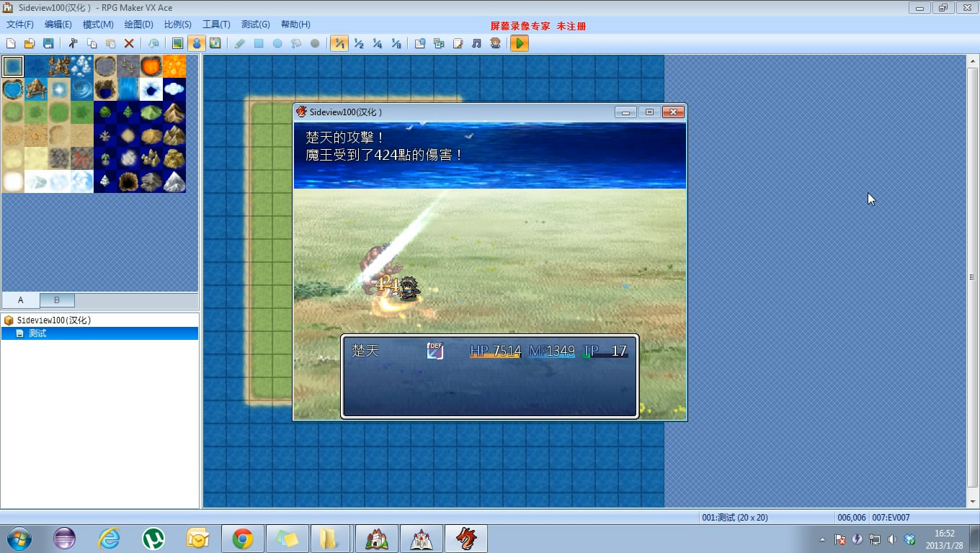Screen dimensions: 980x553
Task: Open the Database toolbar icon
Action: coord(420,43)
